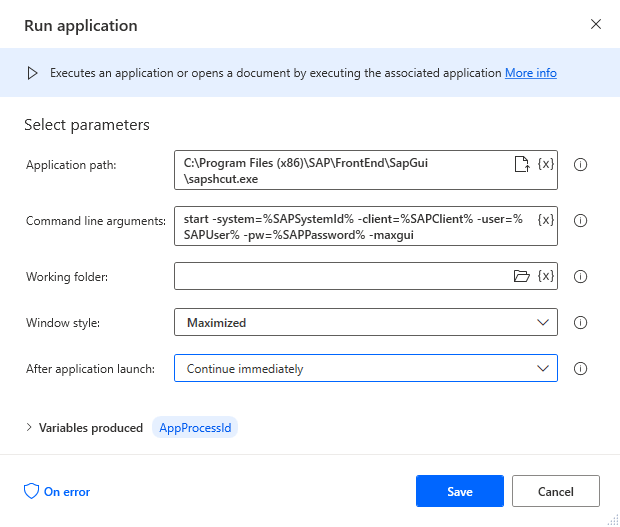Insert variable in Application path field
This screenshot has width=620, height=527.
546,164
